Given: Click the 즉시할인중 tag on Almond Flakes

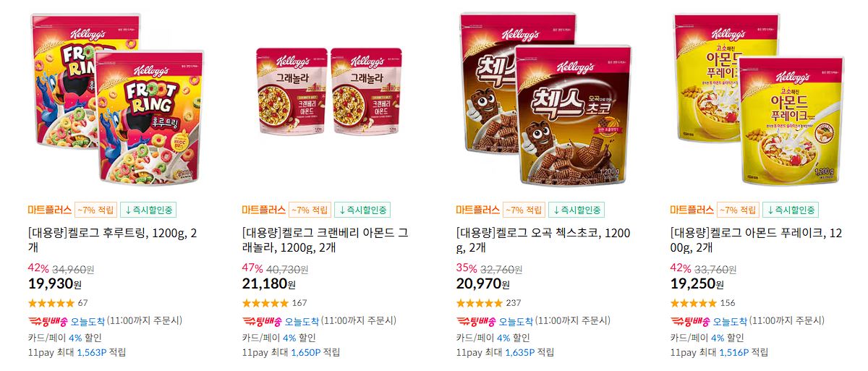Looking at the screenshot, I should pyautogui.click(x=791, y=210).
